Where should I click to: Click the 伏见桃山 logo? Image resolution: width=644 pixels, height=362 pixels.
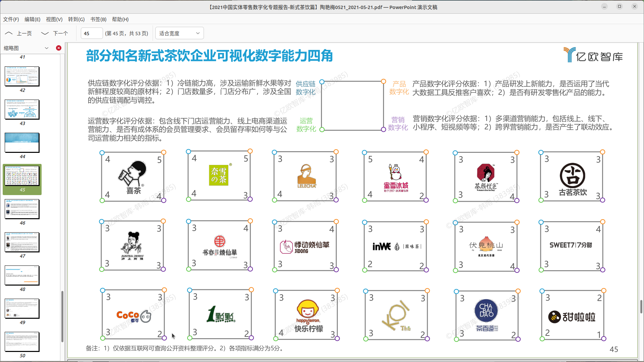coord(486,246)
